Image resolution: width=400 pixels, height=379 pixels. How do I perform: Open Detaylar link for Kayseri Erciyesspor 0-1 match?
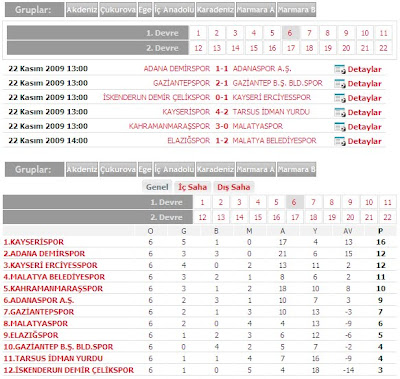click(364, 98)
